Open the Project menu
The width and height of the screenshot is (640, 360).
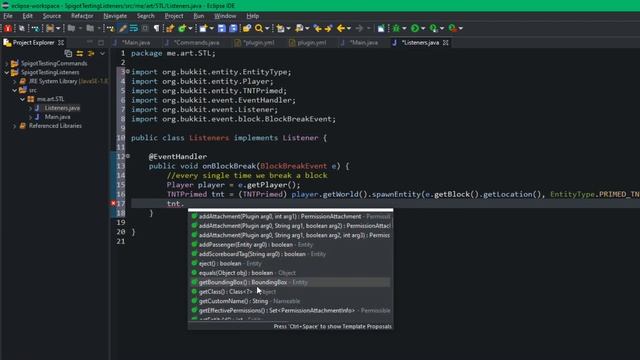click(174, 16)
